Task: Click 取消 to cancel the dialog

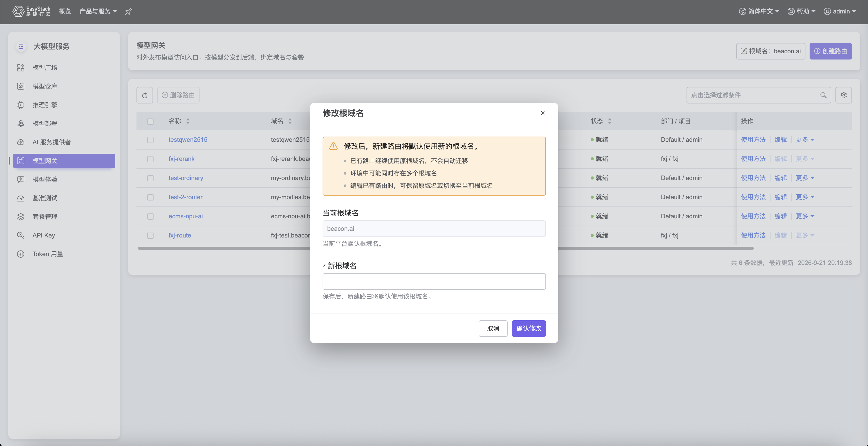Action: pos(493,328)
